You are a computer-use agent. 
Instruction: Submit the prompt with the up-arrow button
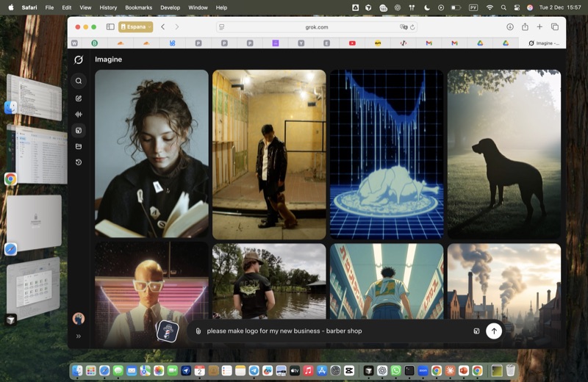(494, 331)
